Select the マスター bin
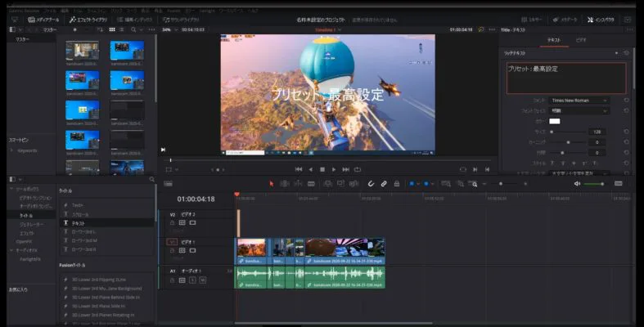 click(23, 39)
